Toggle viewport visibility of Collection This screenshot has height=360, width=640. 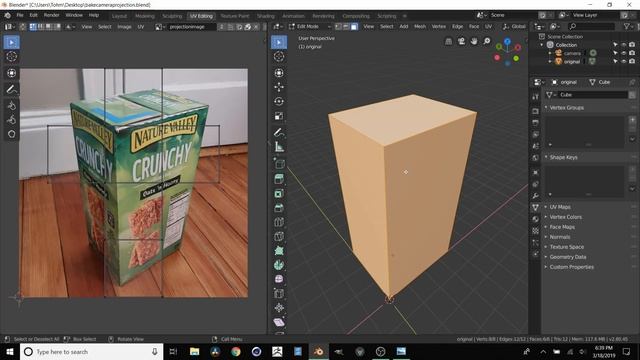(624, 45)
